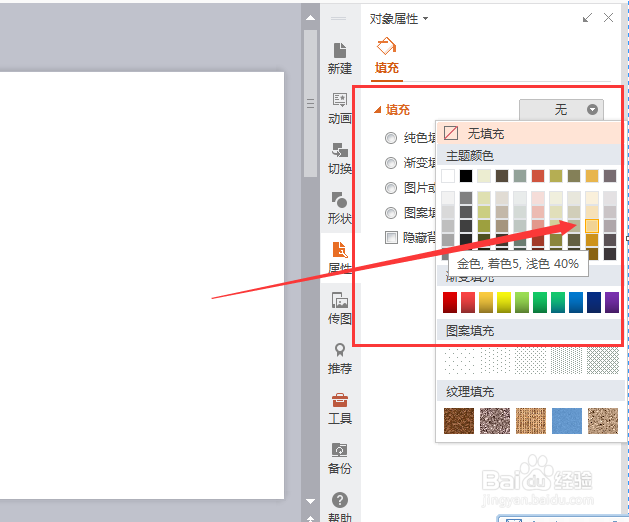Pick the gold theme color in top row
This screenshot has width=629, height=522.
pyautogui.click(x=592, y=176)
